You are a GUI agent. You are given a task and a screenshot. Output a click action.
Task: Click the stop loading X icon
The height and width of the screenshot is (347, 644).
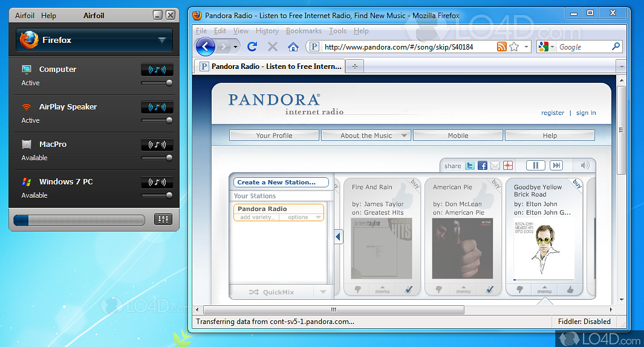[273, 47]
